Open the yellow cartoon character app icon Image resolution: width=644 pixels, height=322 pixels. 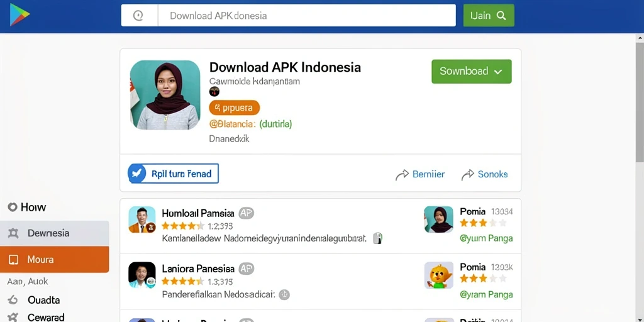point(438,275)
